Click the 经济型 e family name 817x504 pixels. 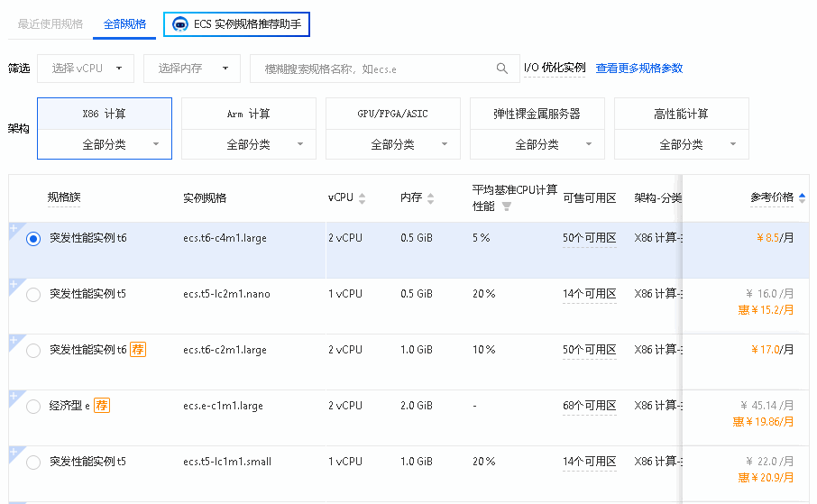point(69,405)
